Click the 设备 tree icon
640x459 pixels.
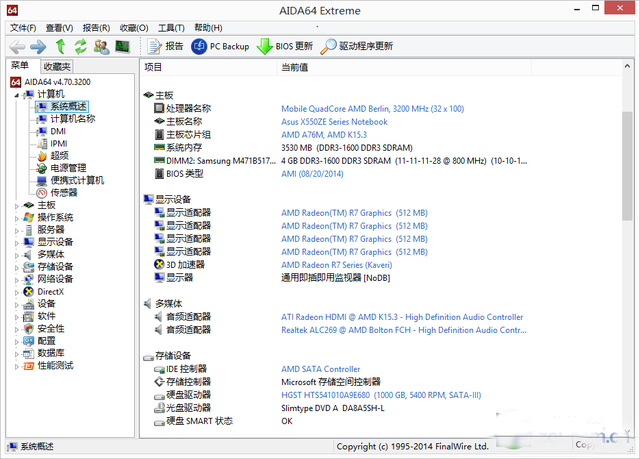click(29, 304)
